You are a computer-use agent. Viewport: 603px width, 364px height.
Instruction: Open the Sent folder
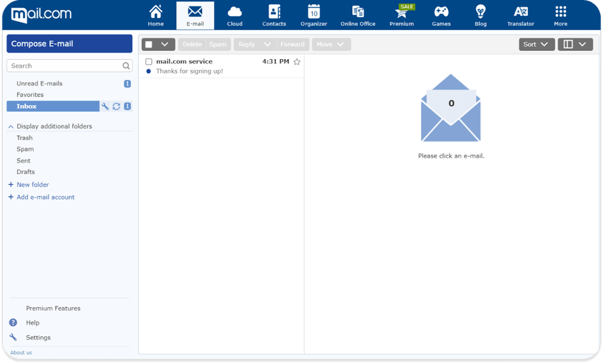coord(24,161)
